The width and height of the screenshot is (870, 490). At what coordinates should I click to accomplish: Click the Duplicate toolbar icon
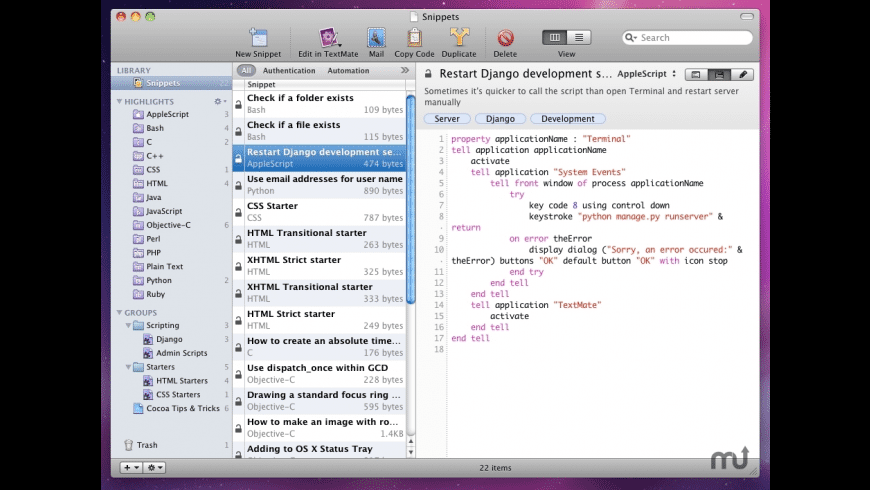point(459,37)
